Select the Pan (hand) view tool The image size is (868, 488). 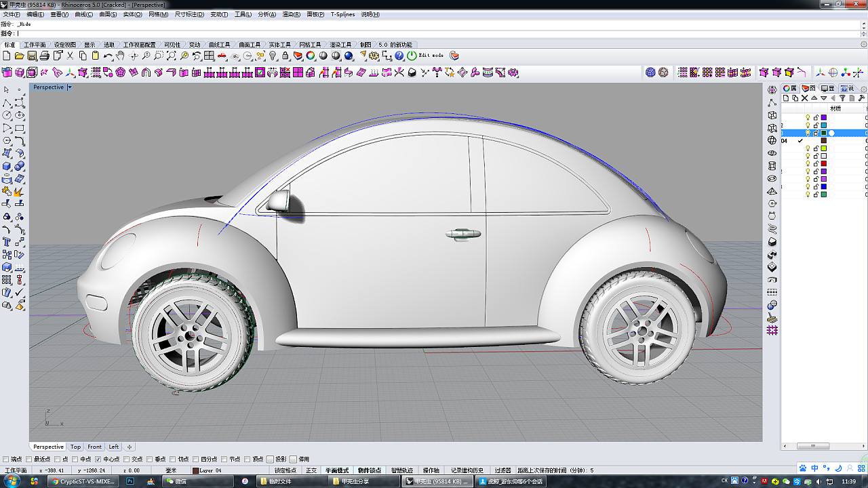click(x=121, y=56)
